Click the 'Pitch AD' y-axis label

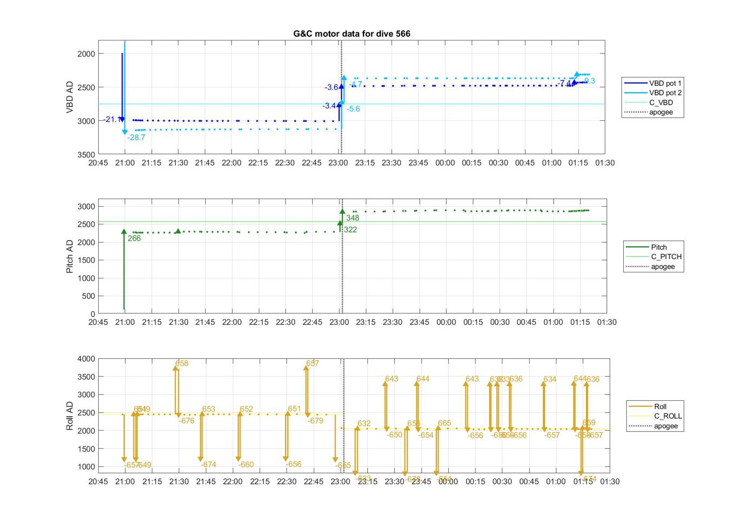[70, 257]
